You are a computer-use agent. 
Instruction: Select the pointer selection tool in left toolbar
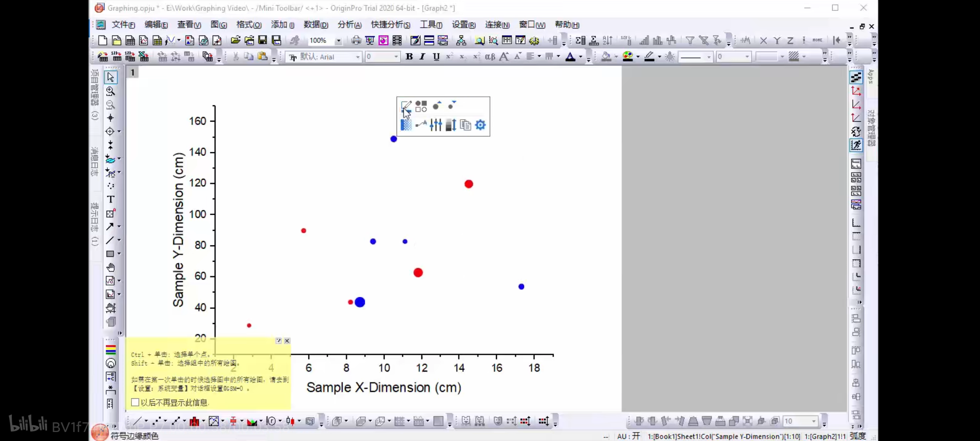(x=110, y=77)
